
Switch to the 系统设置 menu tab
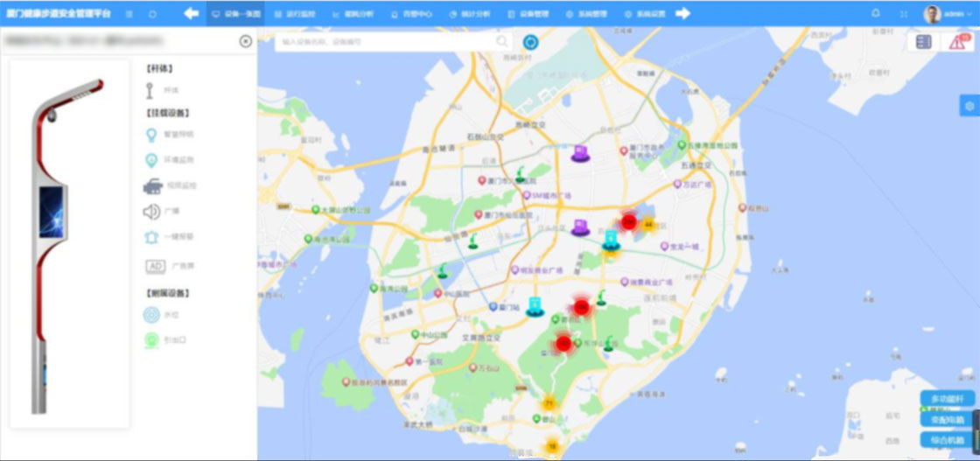(x=644, y=14)
